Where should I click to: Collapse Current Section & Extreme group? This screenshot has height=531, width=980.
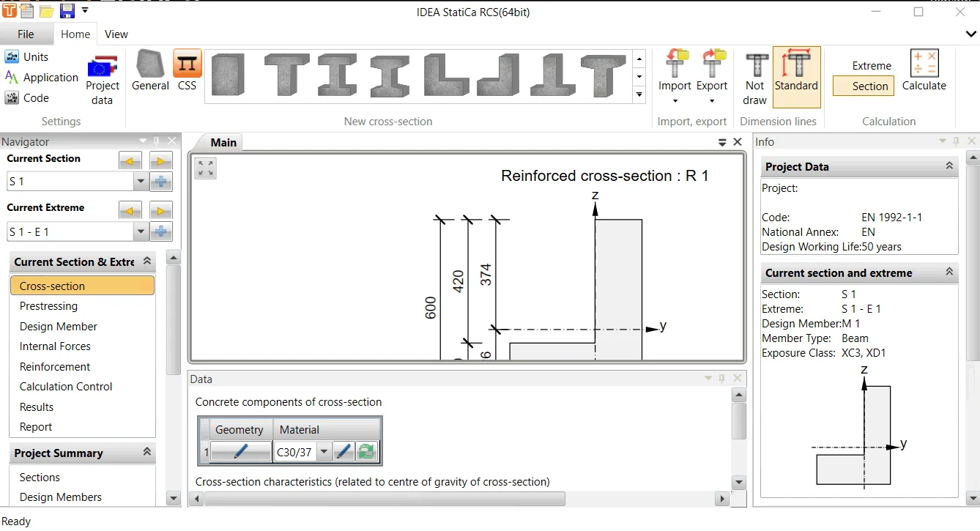click(x=147, y=261)
